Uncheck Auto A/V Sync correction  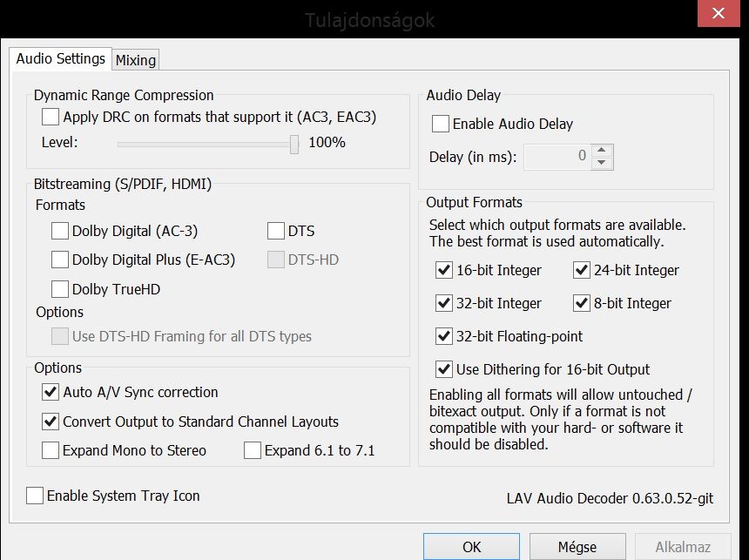[51, 392]
